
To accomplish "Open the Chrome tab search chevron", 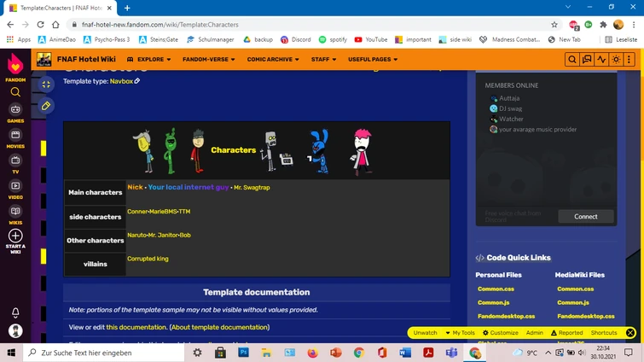I will (x=567, y=7).
